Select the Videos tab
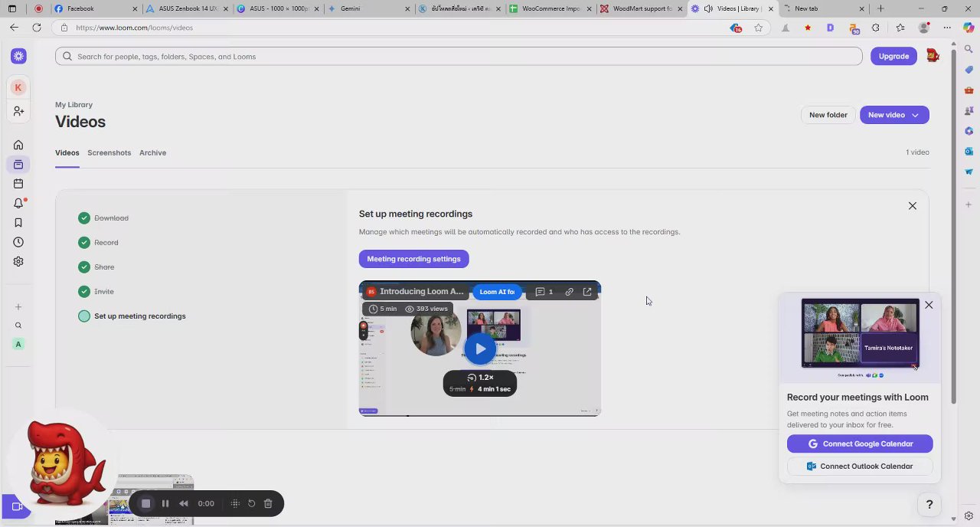Image resolution: width=980 pixels, height=527 pixels. [67, 152]
